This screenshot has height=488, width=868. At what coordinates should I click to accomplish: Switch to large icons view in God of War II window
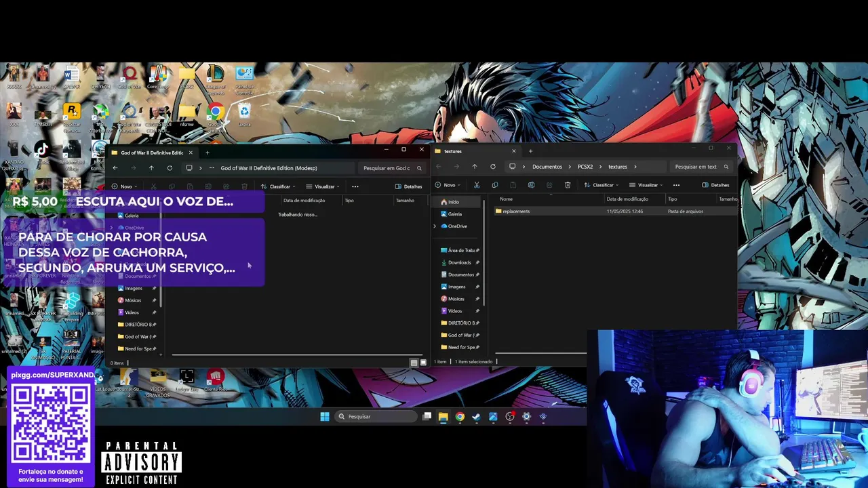(x=423, y=363)
